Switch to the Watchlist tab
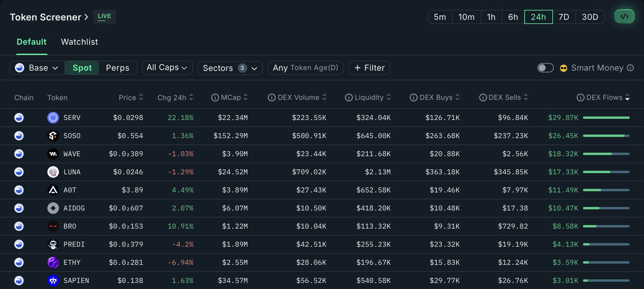This screenshot has width=644, height=289. click(x=79, y=42)
